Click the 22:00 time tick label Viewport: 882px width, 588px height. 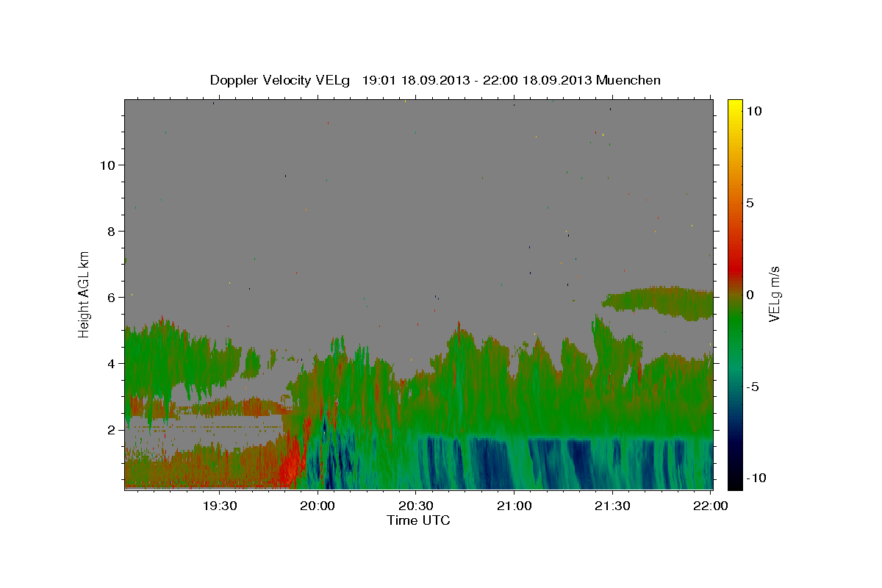(x=710, y=506)
